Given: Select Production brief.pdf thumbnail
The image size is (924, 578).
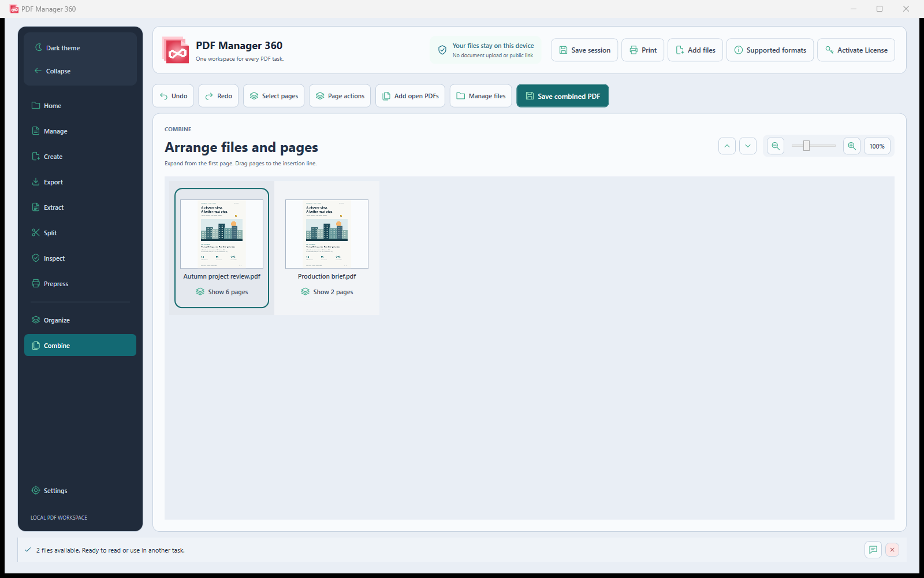Looking at the screenshot, I should [x=327, y=234].
